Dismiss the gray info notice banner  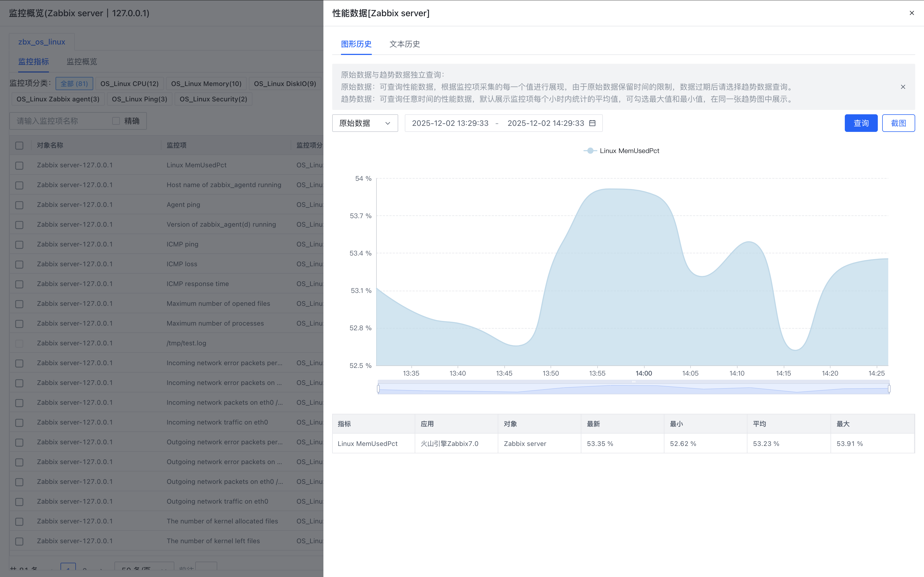coord(903,87)
